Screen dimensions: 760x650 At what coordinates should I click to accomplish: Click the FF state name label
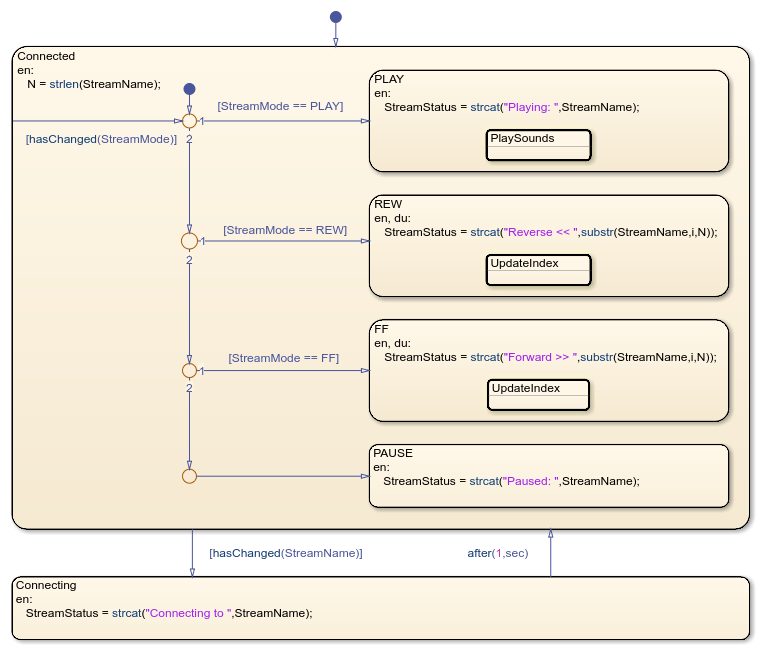[x=381, y=329]
